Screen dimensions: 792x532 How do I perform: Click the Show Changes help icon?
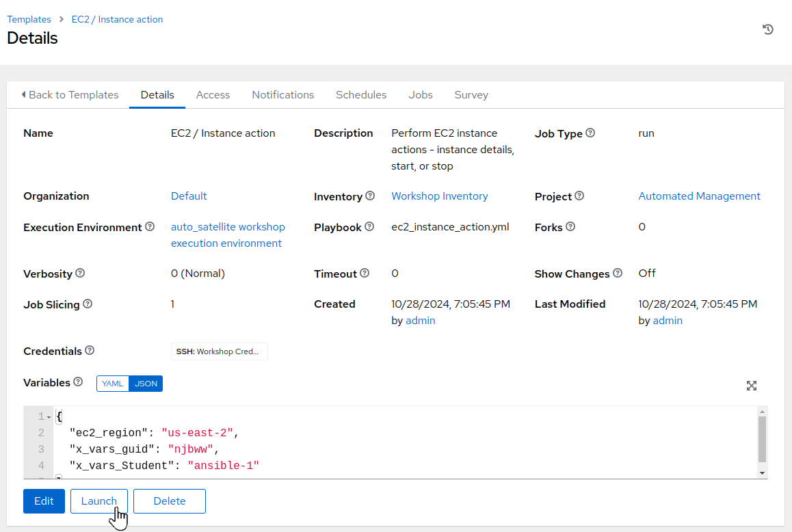(617, 273)
